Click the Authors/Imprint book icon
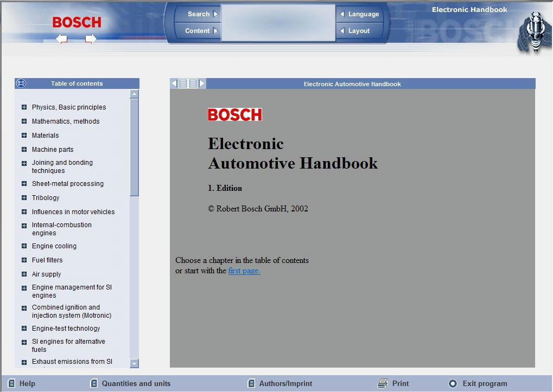The width and height of the screenshot is (553, 392). pos(251,383)
